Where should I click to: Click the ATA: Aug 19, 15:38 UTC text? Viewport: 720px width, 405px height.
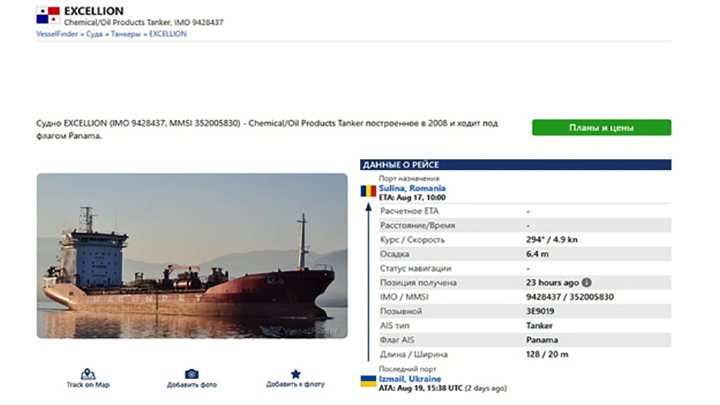coord(421,388)
